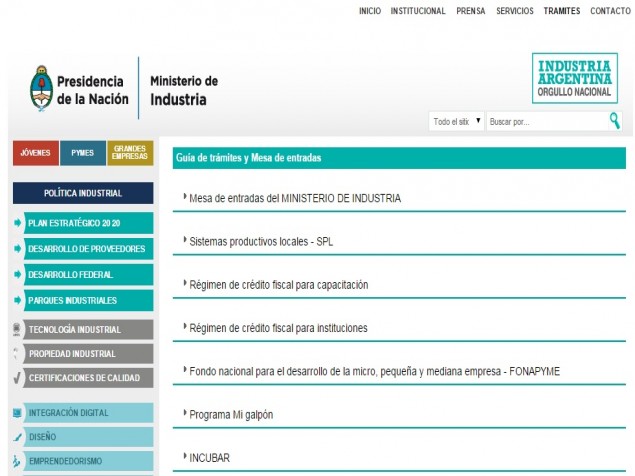Select the GRANDES EMPRESAS tab

click(130, 153)
